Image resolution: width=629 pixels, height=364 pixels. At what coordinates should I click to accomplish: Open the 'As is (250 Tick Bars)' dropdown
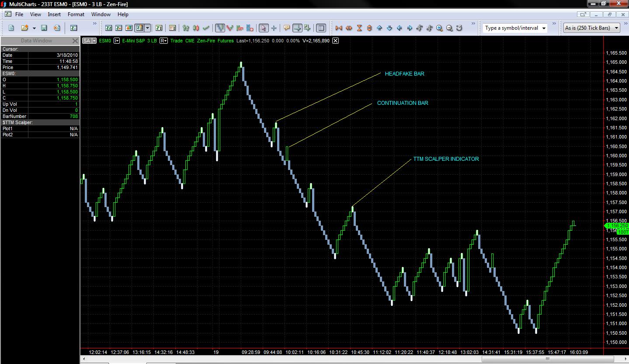(592, 28)
